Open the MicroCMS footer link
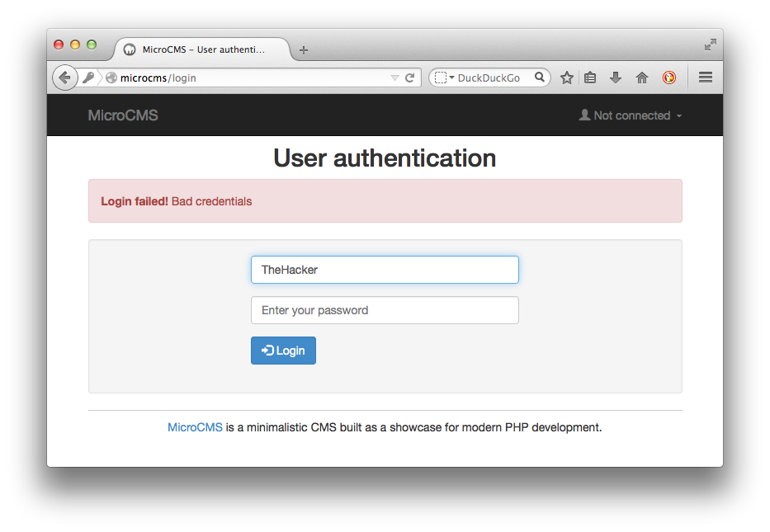Image resolution: width=770 pixels, height=532 pixels. [195, 427]
